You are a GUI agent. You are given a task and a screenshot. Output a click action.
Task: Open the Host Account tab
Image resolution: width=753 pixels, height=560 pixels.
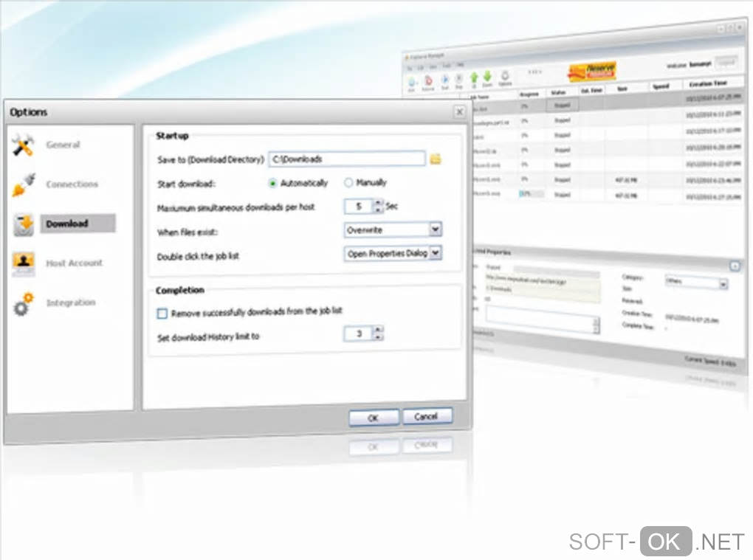click(x=74, y=263)
